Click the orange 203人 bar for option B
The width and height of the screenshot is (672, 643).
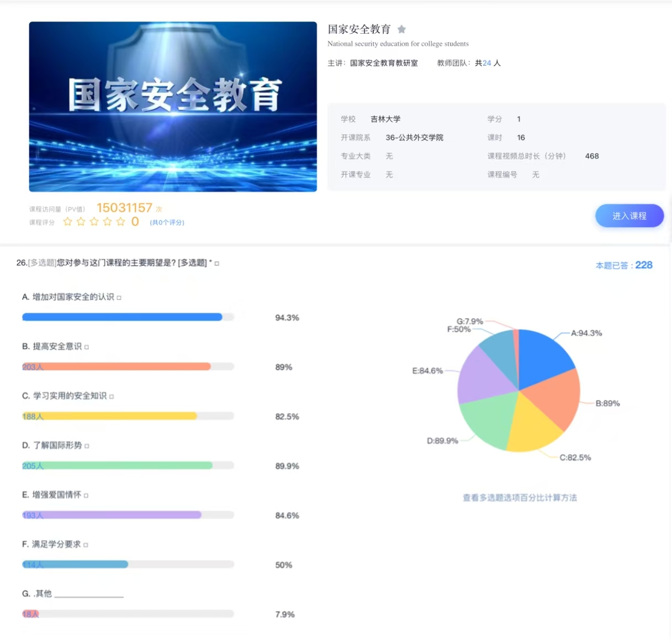(116, 366)
